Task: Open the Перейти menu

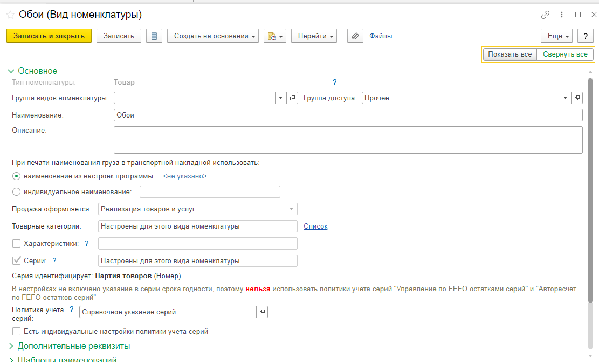Action: [314, 36]
